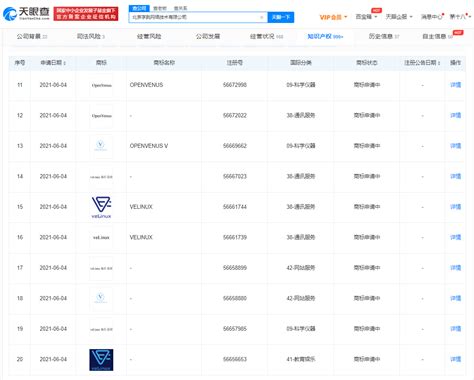This screenshot has height=380, width=474.
Task: Select the 38-通讯服务 cell in row 12
Action: click(x=301, y=116)
